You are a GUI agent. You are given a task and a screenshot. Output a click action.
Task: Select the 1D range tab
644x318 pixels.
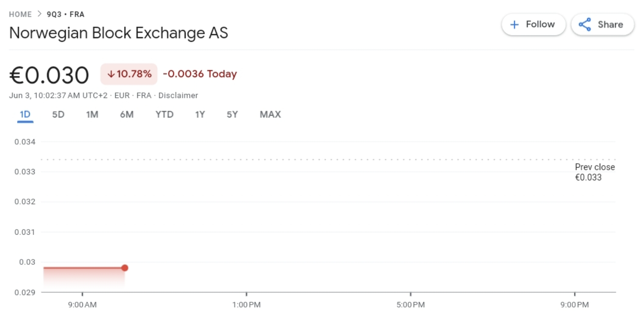tap(25, 115)
